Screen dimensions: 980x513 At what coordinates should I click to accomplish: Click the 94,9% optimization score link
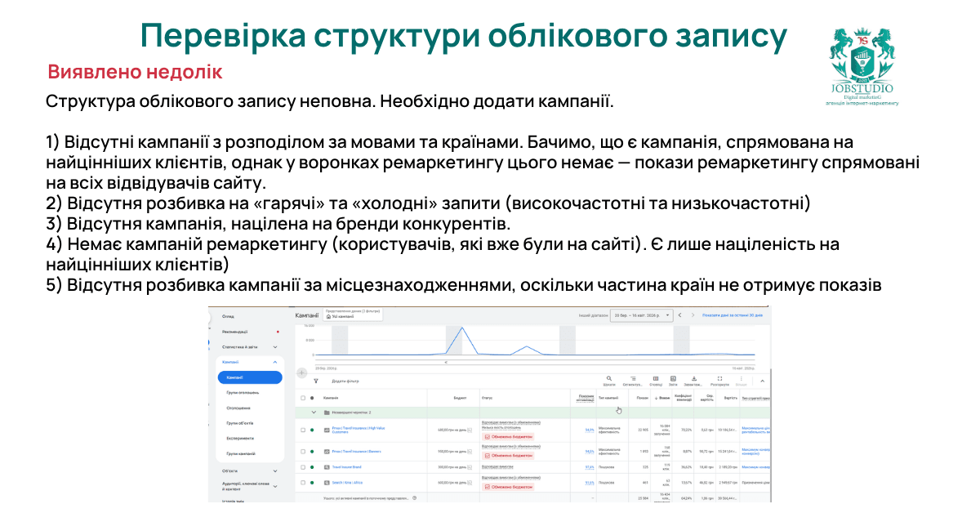(x=590, y=429)
